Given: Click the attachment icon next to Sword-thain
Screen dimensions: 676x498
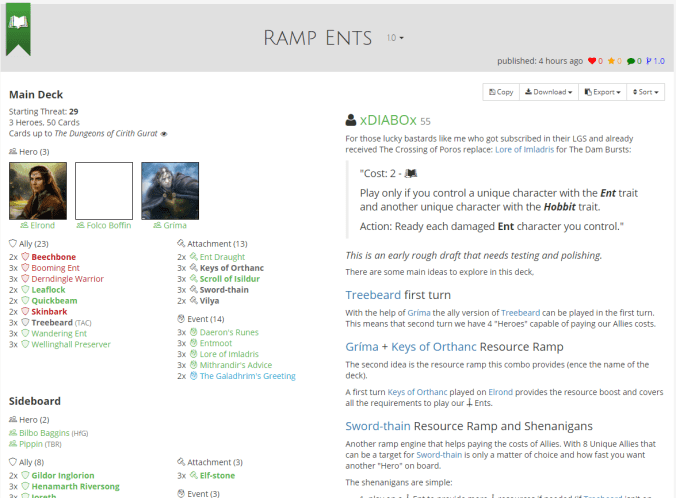Looking at the screenshot, I should [194, 290].
